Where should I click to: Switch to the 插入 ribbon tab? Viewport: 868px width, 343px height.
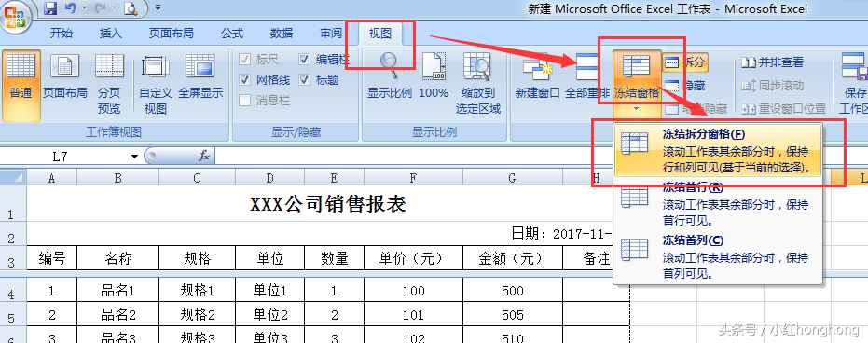coord(110,34)
